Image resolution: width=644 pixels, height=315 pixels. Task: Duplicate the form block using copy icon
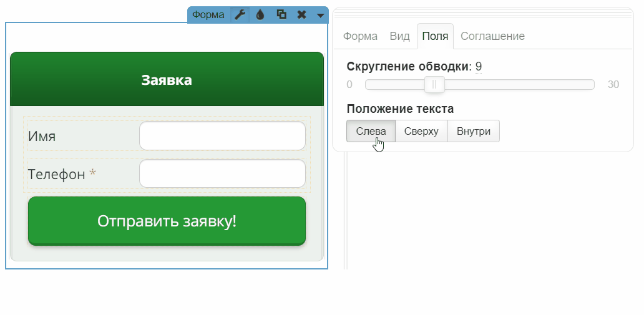(x=281, y=15)
